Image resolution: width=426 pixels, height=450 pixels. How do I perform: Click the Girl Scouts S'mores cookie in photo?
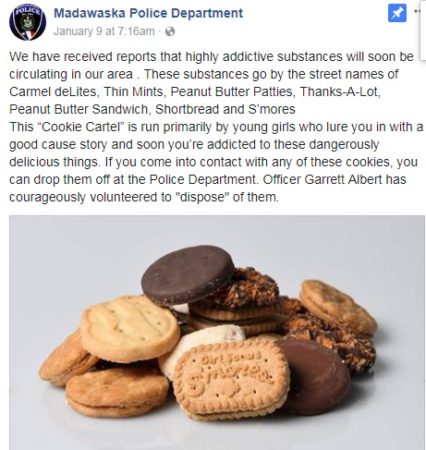point(231,378)
